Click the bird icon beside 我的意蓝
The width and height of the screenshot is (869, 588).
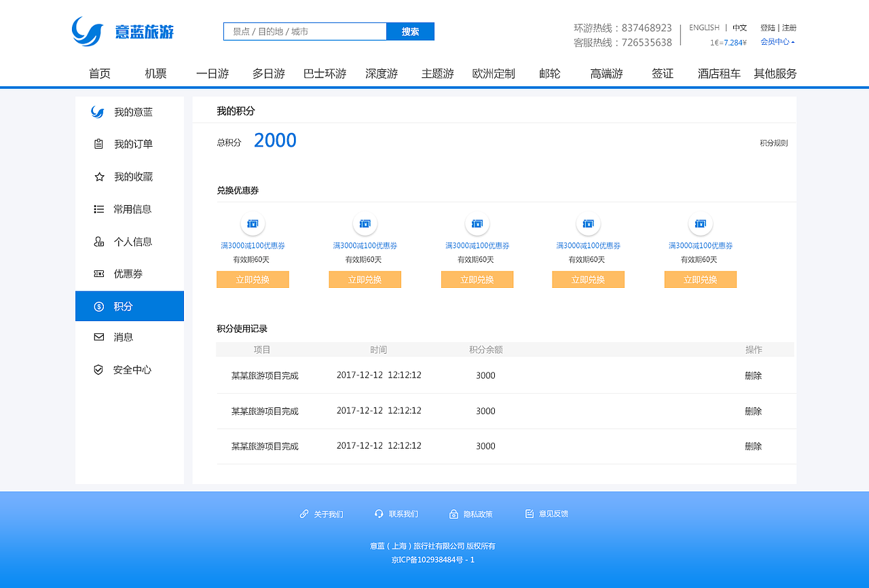98,112
